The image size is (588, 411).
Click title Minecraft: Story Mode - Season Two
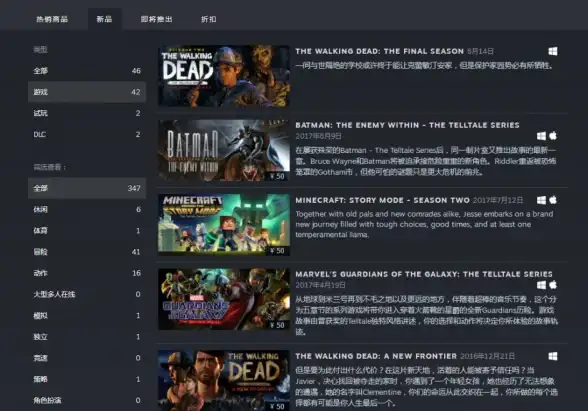(x=382, y=200)
